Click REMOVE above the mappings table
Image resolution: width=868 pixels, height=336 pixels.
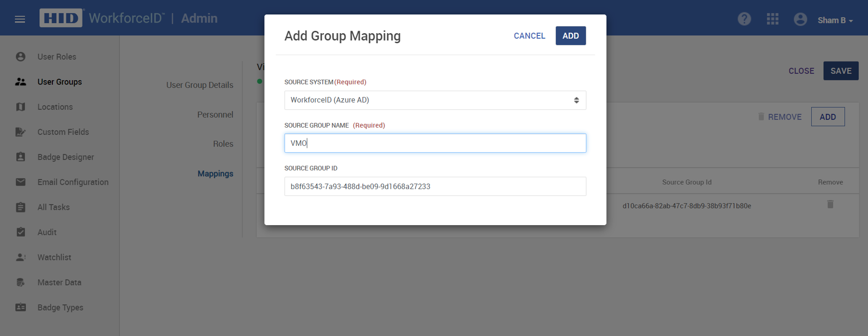780,117
